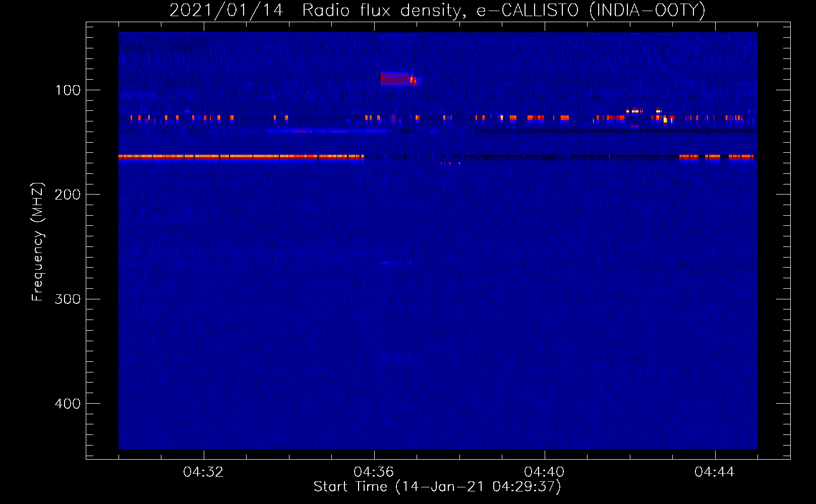Select the 'Frequency (MHZ)' axis label
The image size is (816, 504).
pos(38,242)
